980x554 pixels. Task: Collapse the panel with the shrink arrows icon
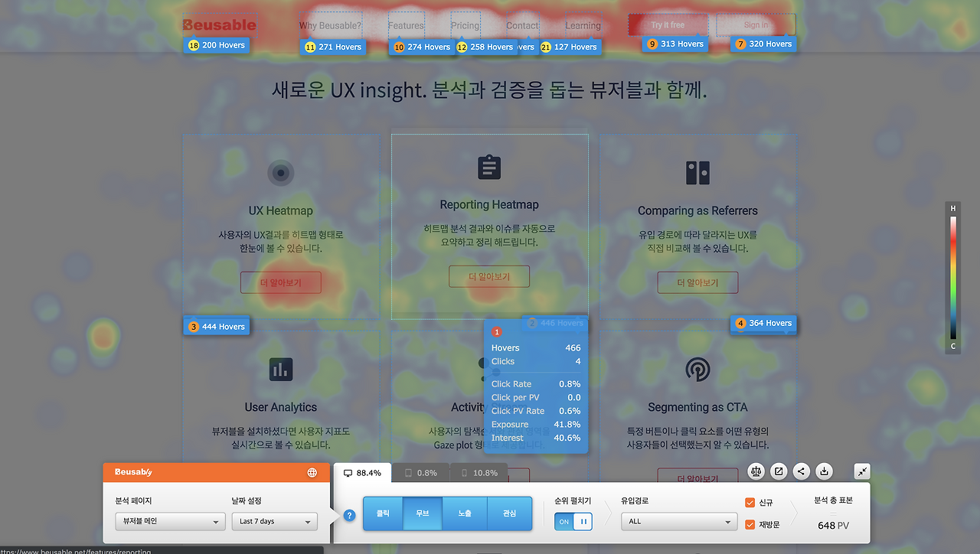[862, 471]
